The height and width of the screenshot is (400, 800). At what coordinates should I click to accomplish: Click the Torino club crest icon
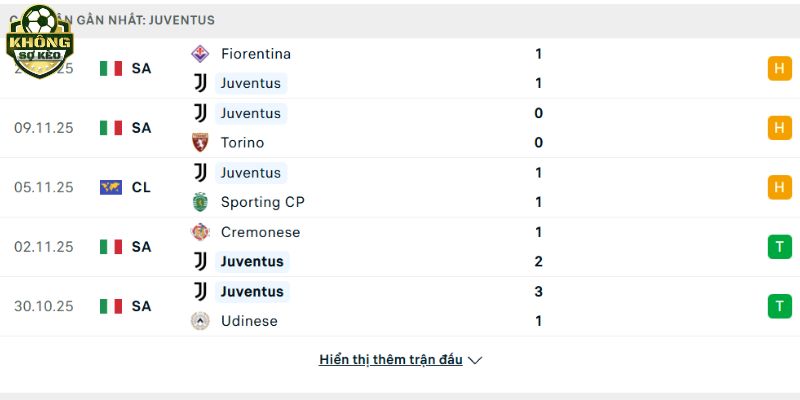tap(200, 142)
